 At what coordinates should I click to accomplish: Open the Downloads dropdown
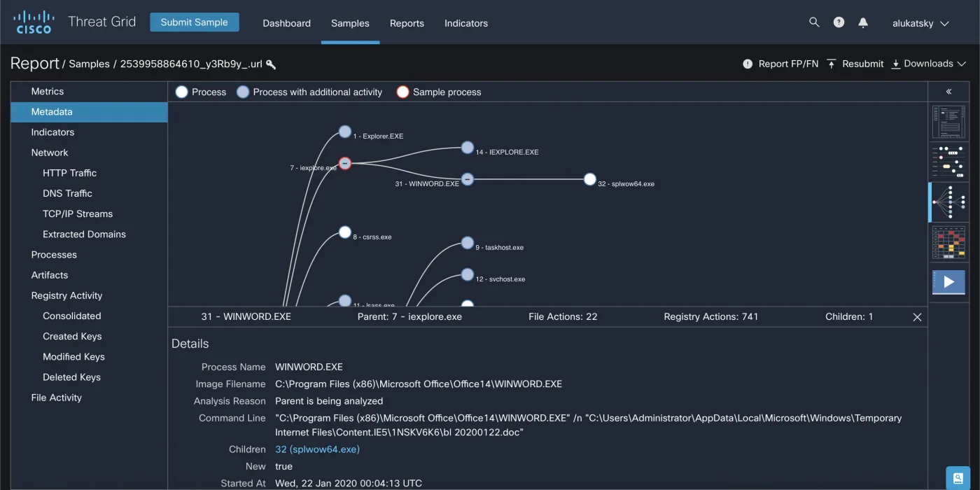click(928, 64)
